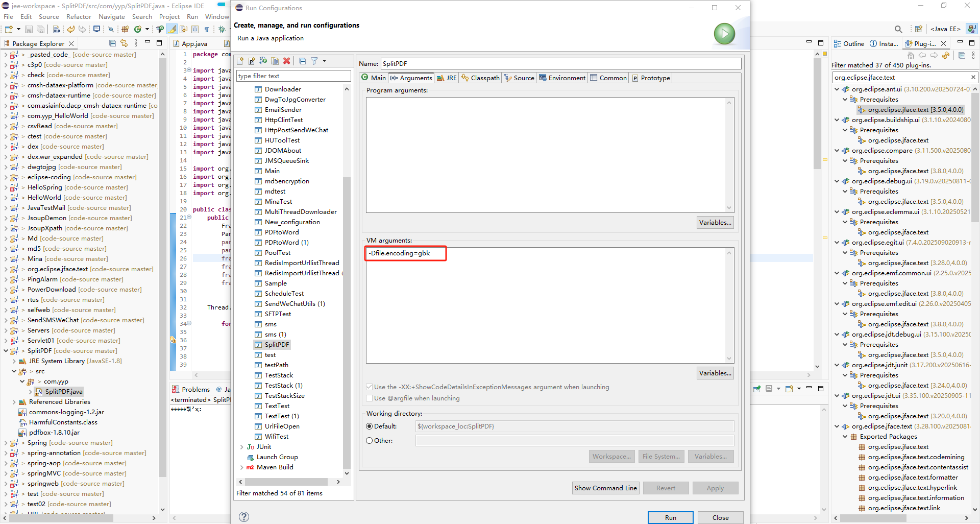Click the Close button
This screenshot has height=524, width=980.
tap(720, 517)
